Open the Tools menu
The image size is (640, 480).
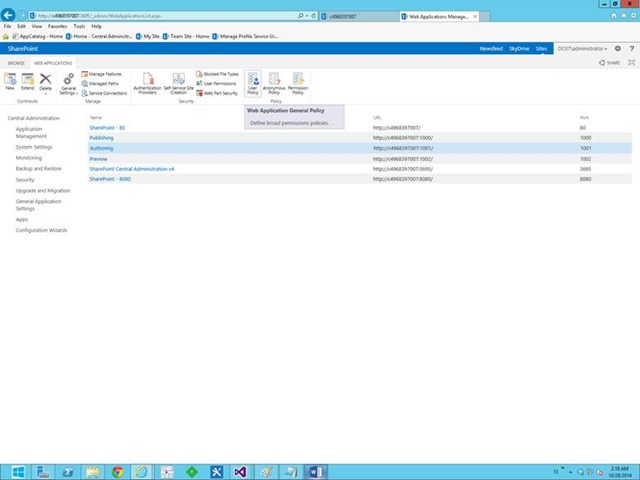tap(79, 26)
